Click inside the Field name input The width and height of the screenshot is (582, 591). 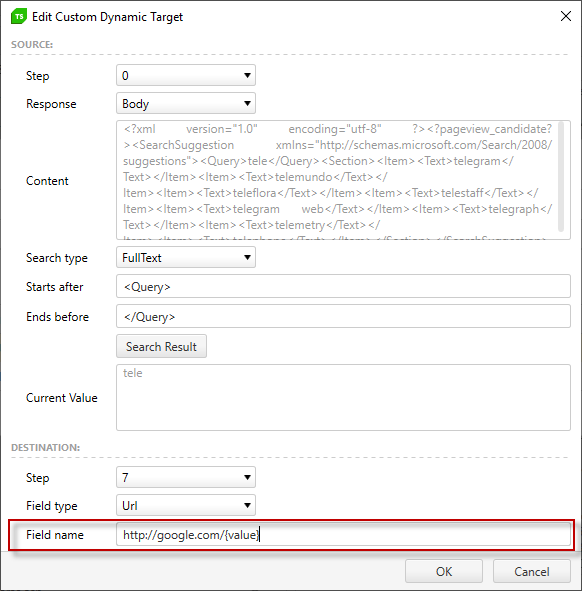pos(343,534)
